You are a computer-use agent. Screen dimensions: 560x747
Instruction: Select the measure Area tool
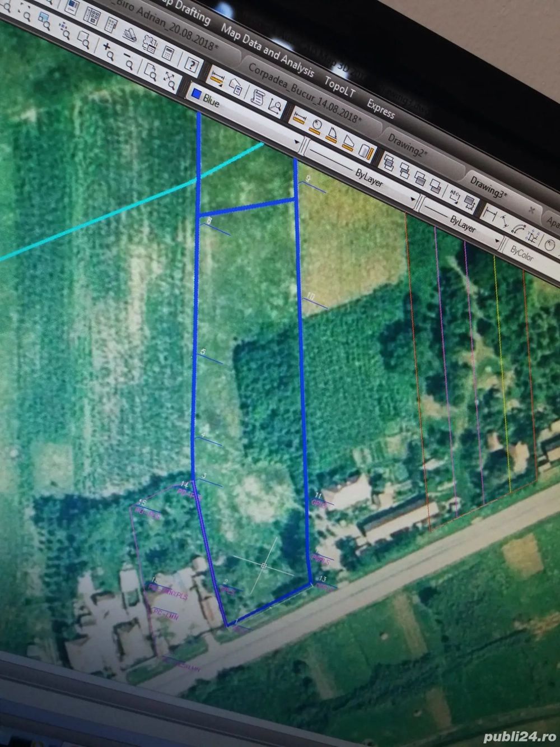click(x=348, y=142)
